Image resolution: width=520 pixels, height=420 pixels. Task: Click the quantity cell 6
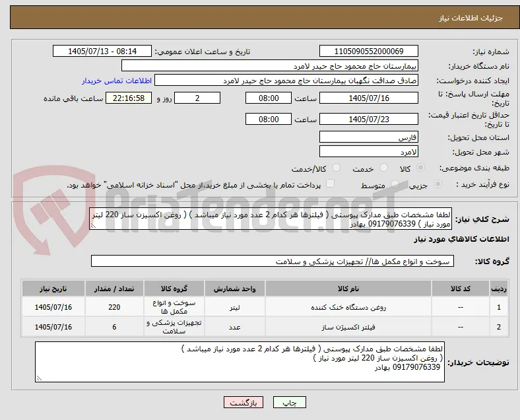click(x=114, y=327)
